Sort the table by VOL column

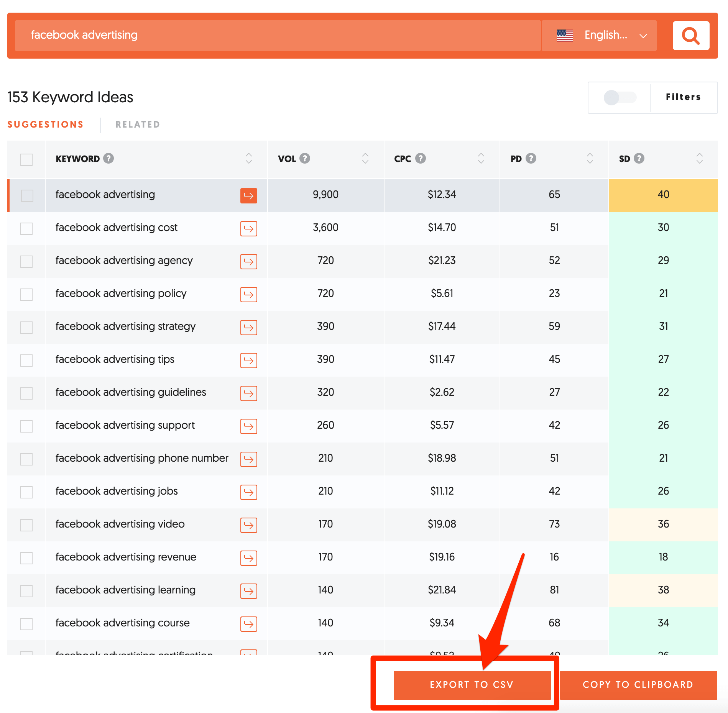point(365,158)
